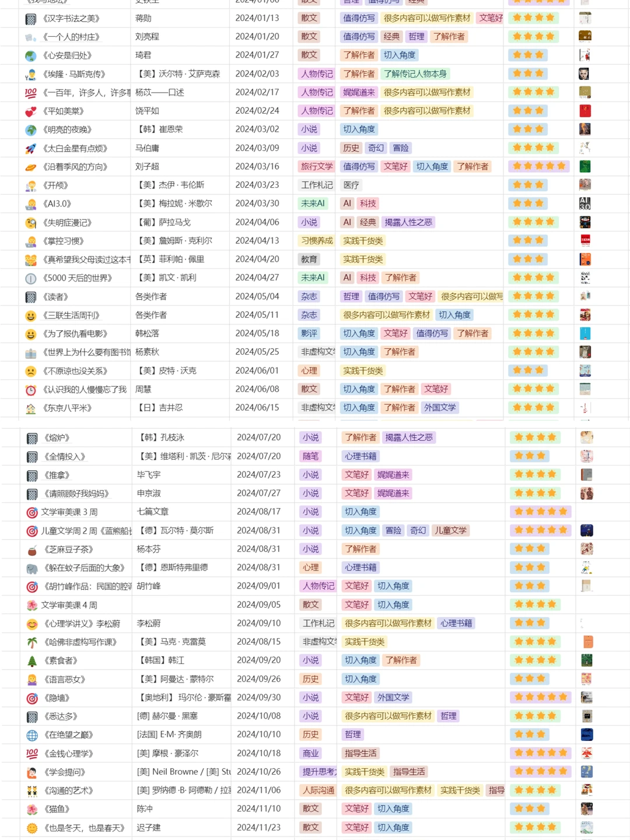Viewport: 630px width, 840px height.
Task: Click the 文笔好 tag beside 《推拿》
Action: (x=356, y=474)
